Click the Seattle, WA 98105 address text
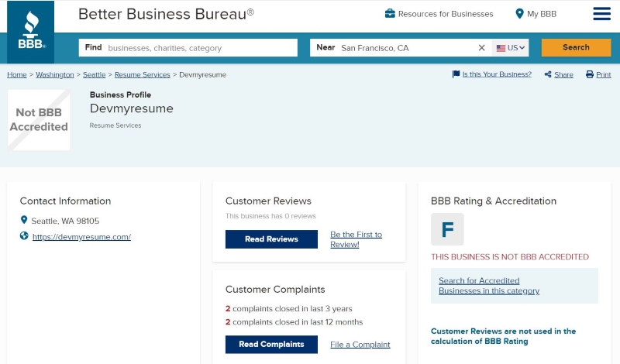The image size is (620, 364). [x=65, y=221]
